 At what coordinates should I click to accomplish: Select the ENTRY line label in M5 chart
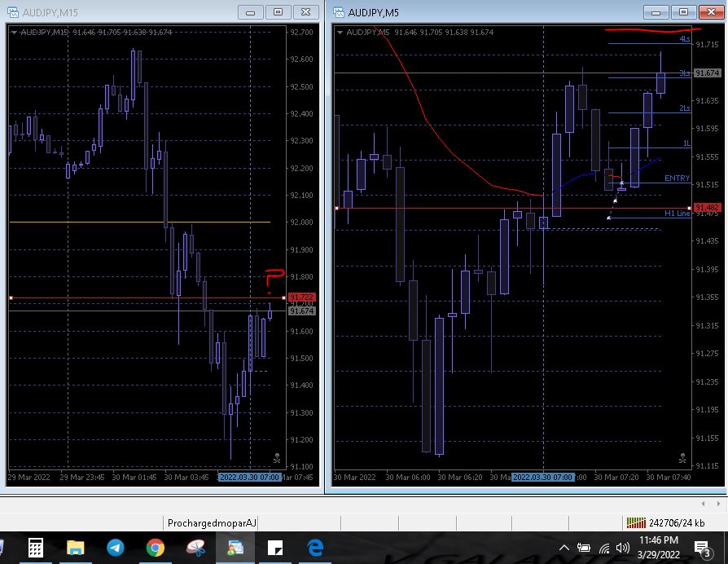[x=677, y=178]
